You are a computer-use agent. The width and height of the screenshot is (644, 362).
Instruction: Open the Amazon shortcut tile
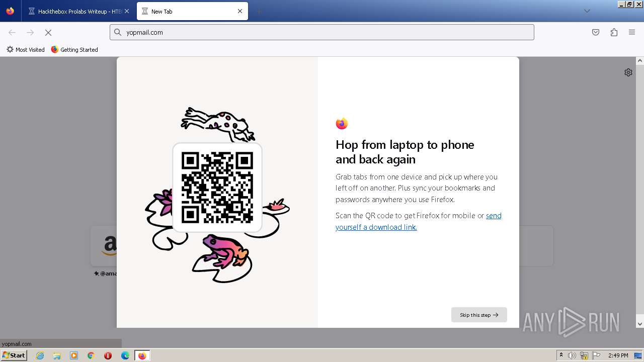[104, 246]
